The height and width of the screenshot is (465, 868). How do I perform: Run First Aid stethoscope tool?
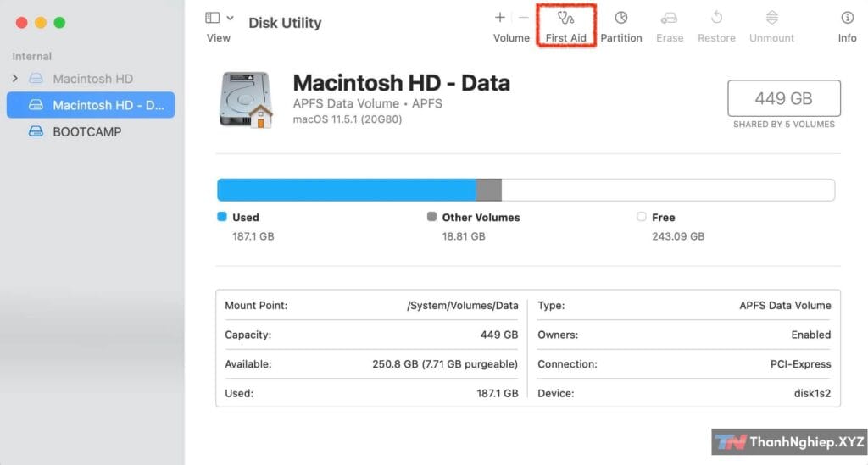click(565, 19)
